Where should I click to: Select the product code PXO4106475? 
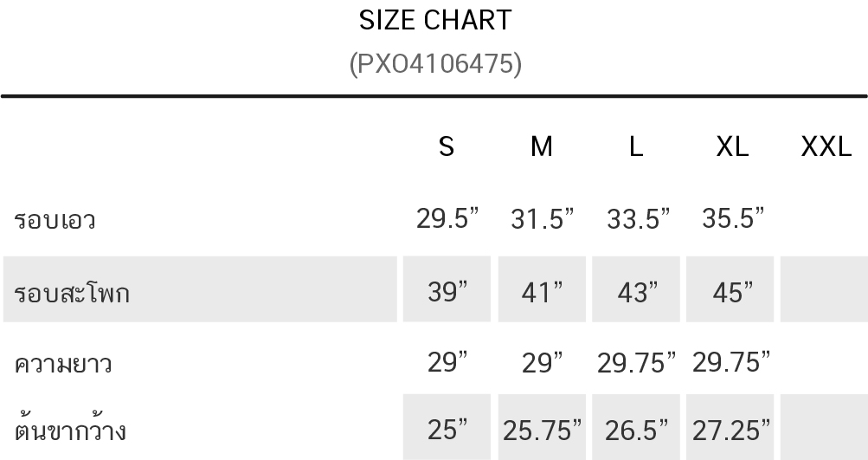coord(435,63)
